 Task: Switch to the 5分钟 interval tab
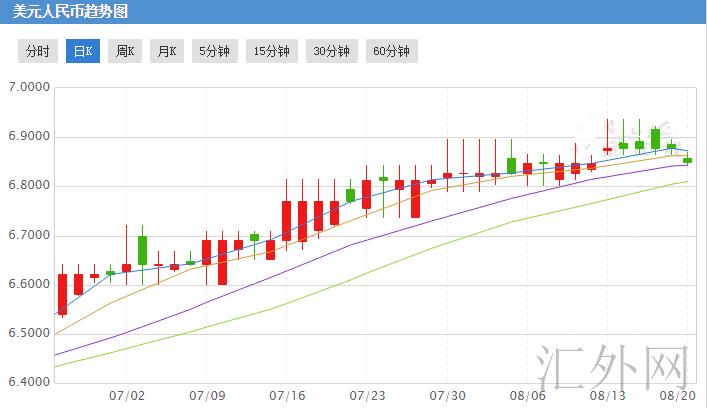[213, 51]
